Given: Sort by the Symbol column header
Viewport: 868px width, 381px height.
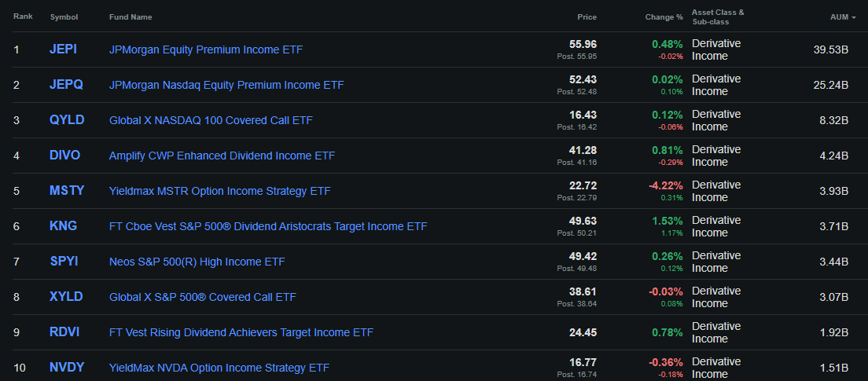Looking at the screenshot, I should pyautogui.click(x=63, y=16).
